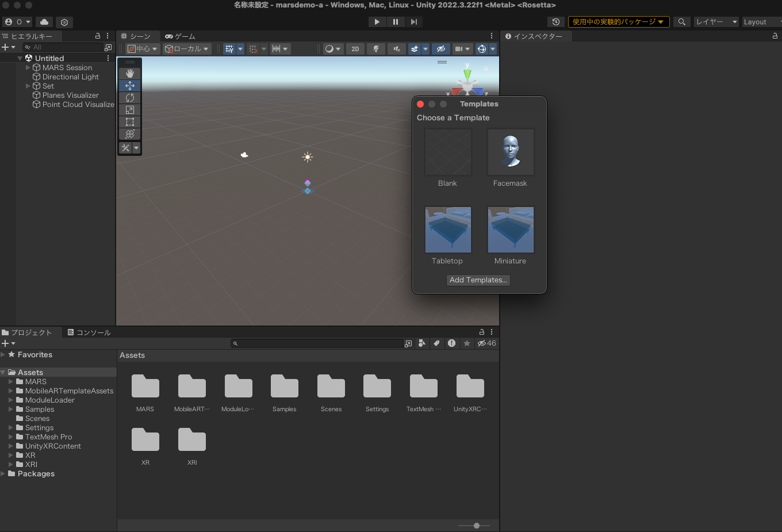Expand the Packages folder tree
782x532 pixels.
click(3, 473)
